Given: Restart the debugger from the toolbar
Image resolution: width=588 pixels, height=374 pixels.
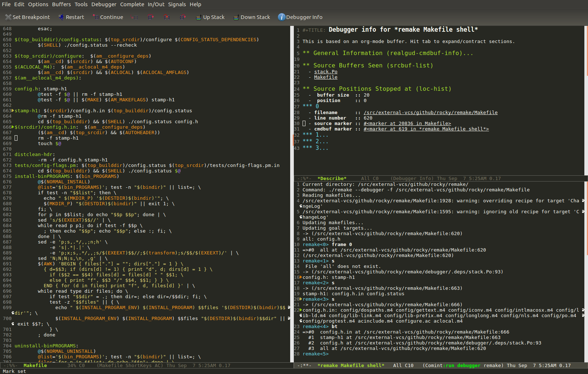Looking at the screenshot, I should click(61, 17).
